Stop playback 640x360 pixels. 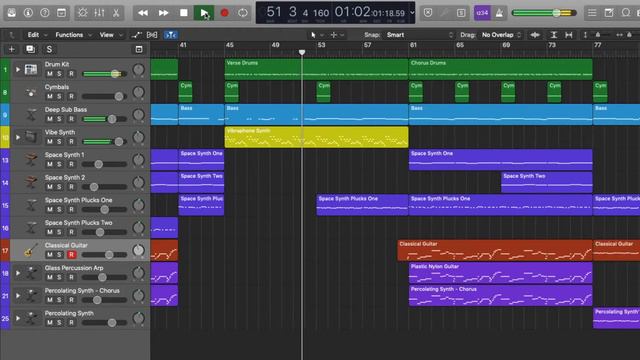[x=184, y=13]
